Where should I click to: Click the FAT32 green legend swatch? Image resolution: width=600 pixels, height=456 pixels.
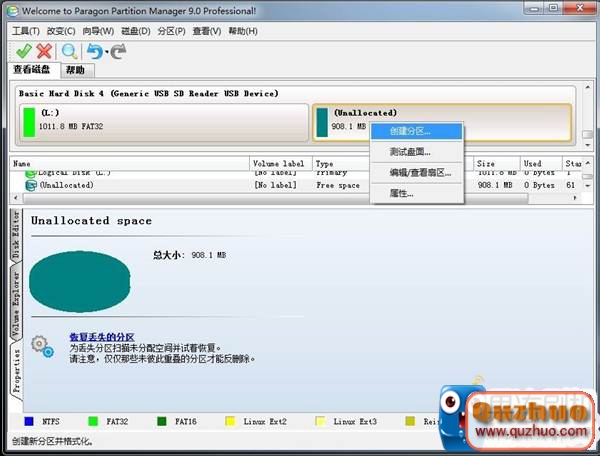pos(93,421)
